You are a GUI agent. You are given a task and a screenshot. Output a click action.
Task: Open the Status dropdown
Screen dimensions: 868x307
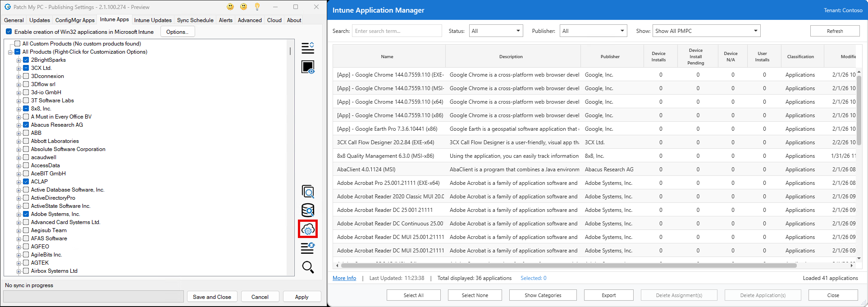pyautogui.click(x=496, y=31)
